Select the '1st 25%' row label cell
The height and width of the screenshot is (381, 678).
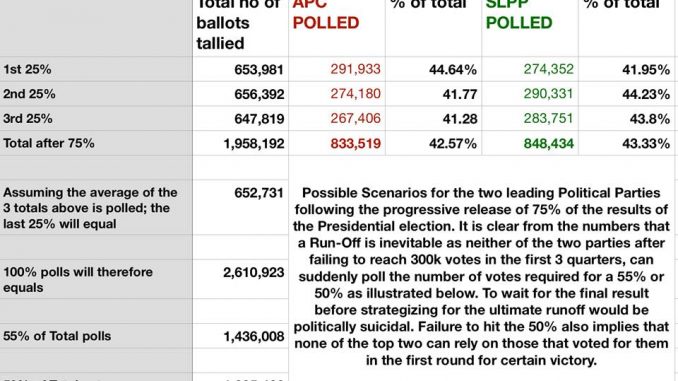pyautogui.click(x=96, y=69)
